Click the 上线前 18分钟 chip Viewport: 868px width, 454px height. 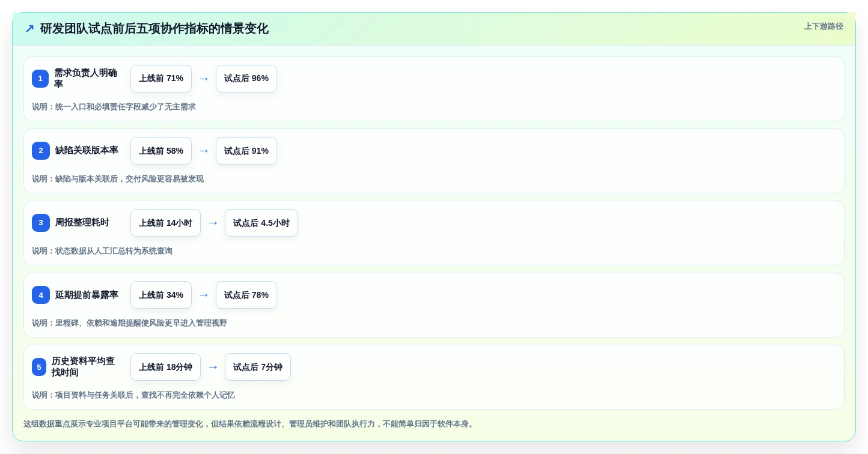pos(165,367)
